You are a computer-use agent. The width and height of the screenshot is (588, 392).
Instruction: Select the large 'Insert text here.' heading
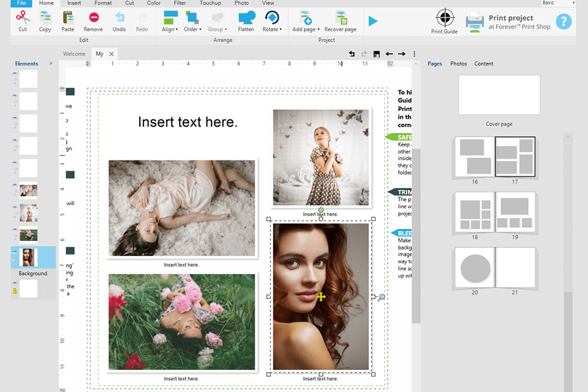pyautogui.click(x=187, y=122)
